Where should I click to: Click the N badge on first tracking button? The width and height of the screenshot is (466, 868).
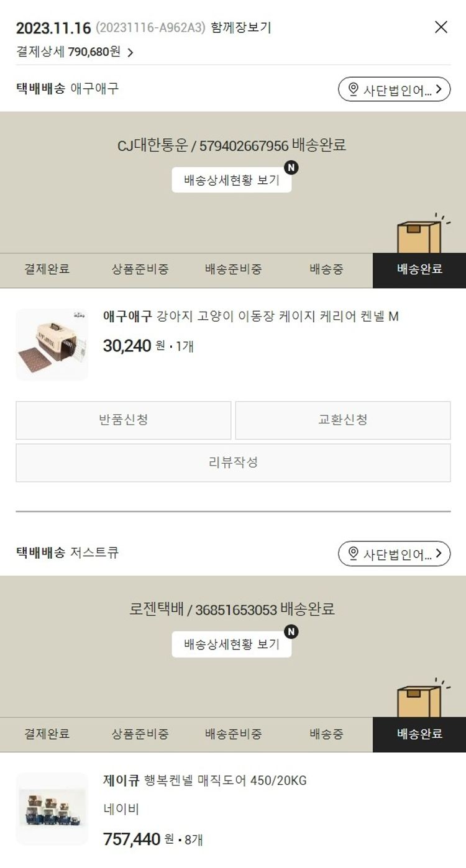click(x=291, y=168)
